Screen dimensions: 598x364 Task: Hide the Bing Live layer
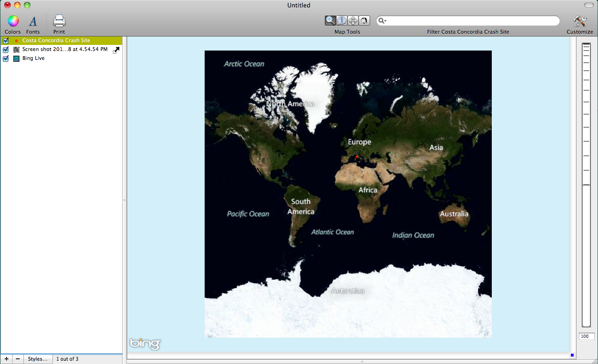6,58
